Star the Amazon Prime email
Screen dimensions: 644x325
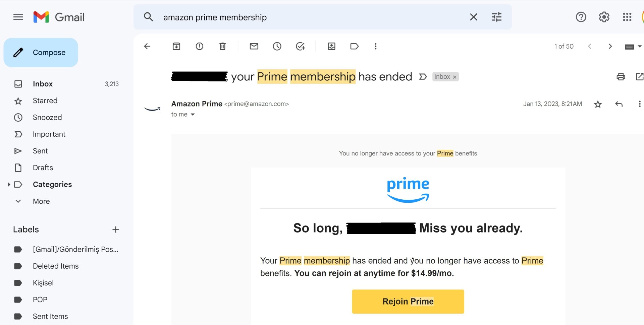[x=598, y=104]
